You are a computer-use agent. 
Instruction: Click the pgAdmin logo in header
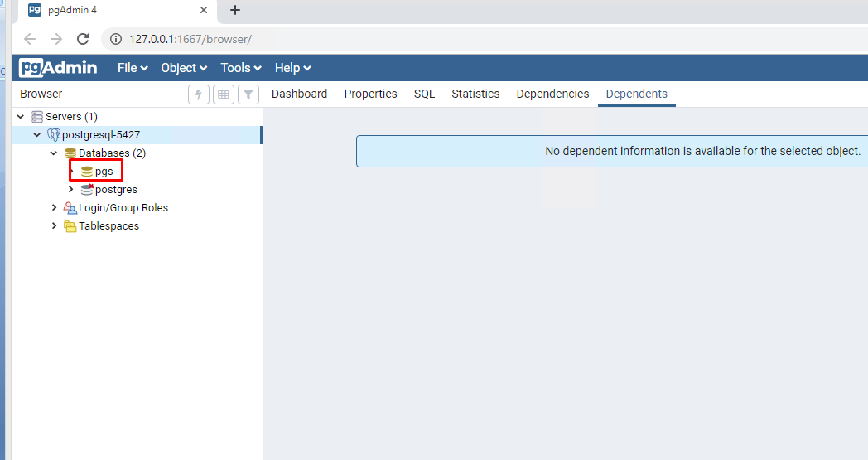(59, 68)
